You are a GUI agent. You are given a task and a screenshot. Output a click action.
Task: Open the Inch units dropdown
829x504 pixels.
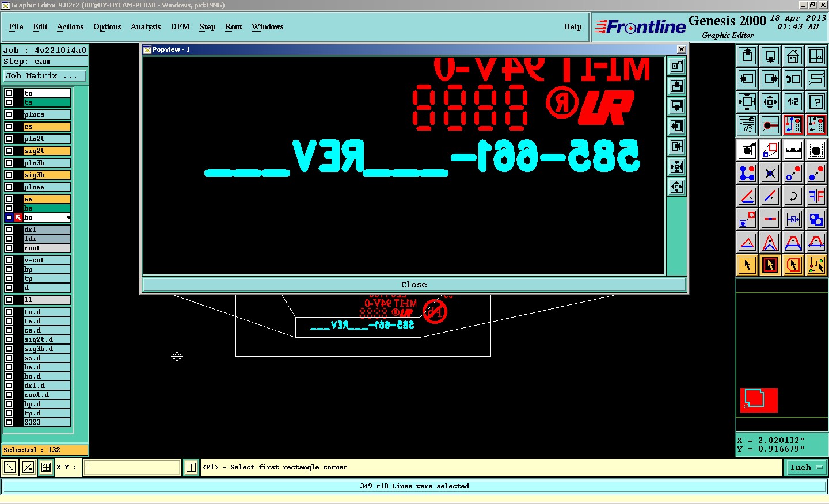click(806, 468)
